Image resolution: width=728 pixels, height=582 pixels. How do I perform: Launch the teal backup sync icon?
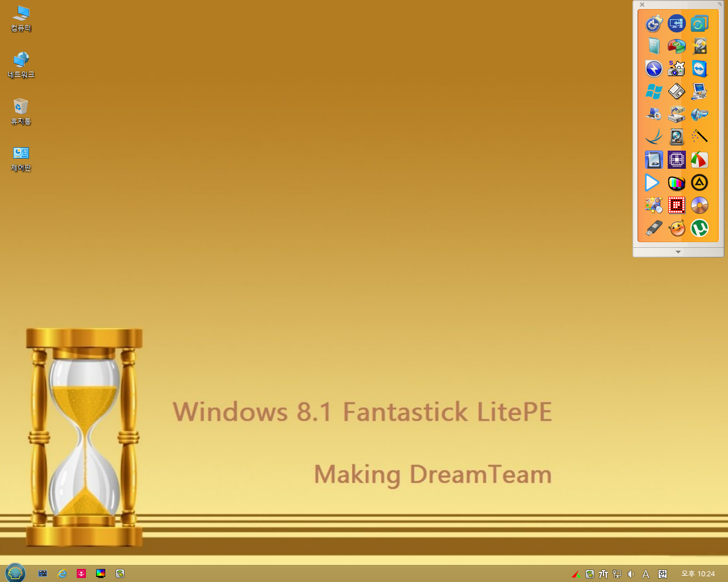(699, 23)
